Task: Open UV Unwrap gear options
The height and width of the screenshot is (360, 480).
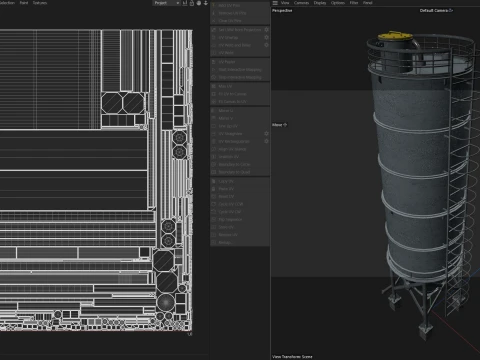Action: click(x=266, y=37)
